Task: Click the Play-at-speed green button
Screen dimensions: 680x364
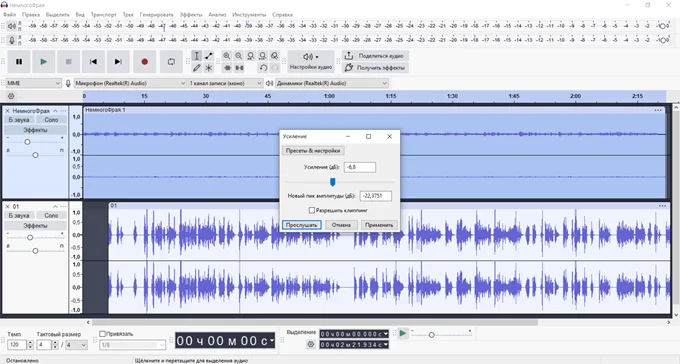Action: pyautogui.click(x=402, y=333)
